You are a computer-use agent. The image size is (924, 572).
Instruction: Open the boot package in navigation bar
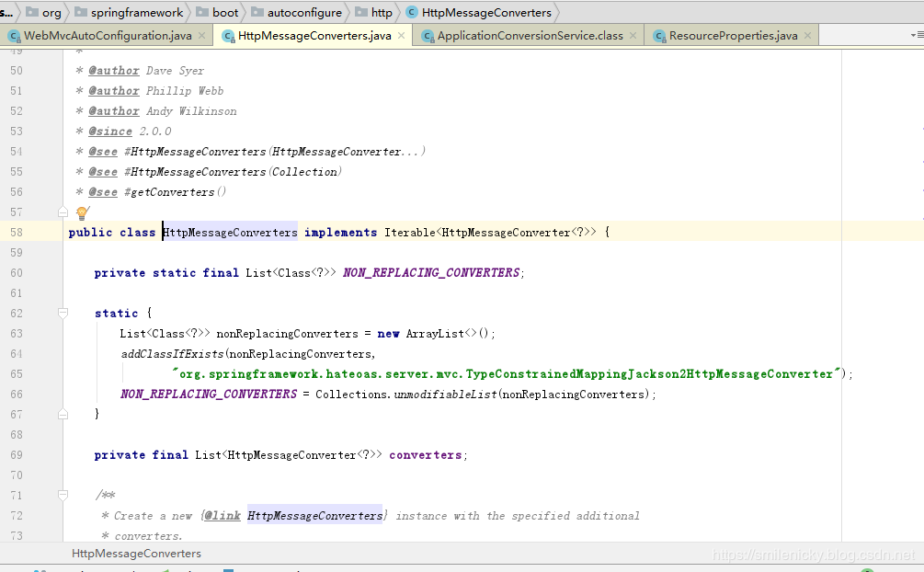point(224,13)
